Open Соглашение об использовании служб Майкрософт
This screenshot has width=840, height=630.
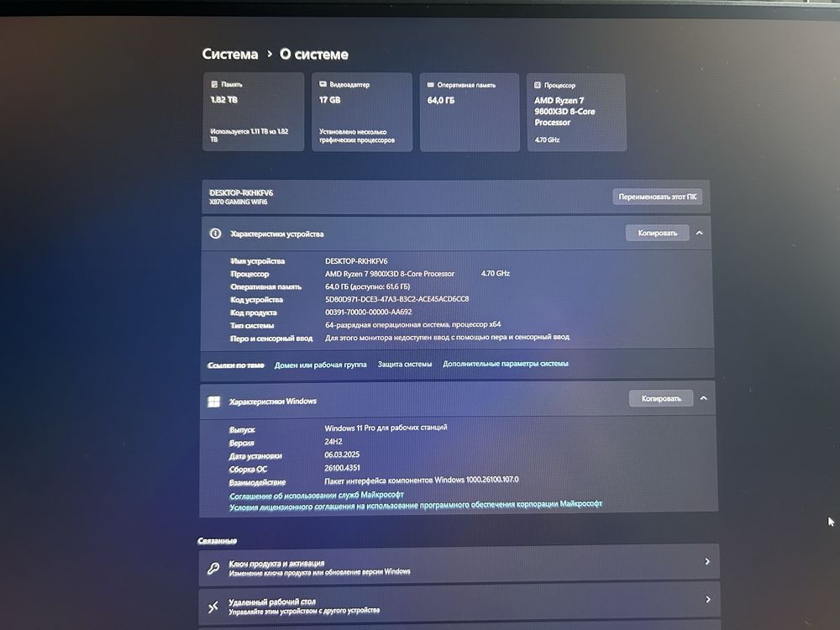pyautogui.click(x=316, y=495)
